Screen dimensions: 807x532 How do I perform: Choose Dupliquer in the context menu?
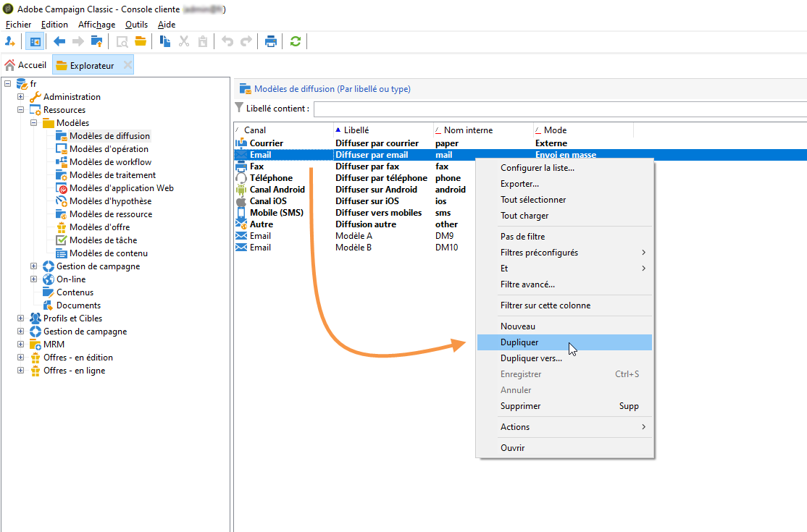tap(519, 342)
